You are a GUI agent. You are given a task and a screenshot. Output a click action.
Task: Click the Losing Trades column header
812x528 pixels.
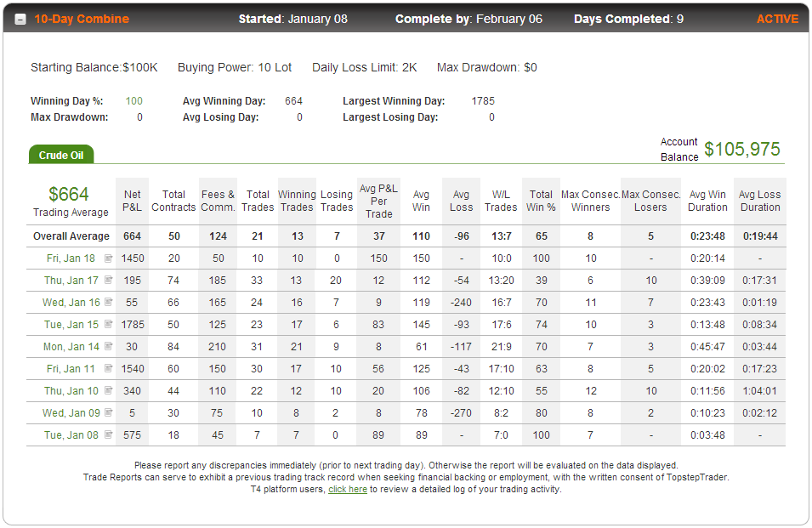tap(337, 201)
